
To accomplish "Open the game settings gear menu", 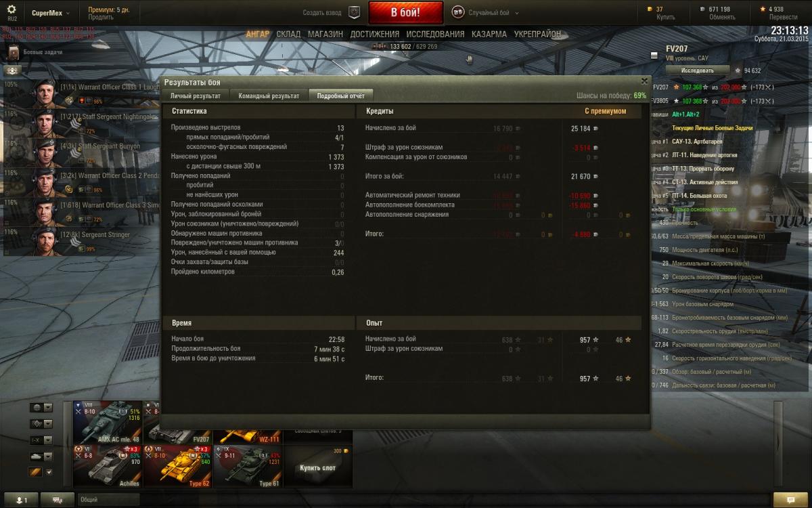I will (x=12, y=9).
